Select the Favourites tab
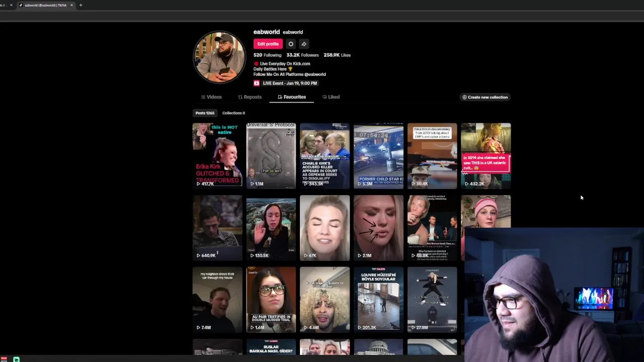 [292, 97]
